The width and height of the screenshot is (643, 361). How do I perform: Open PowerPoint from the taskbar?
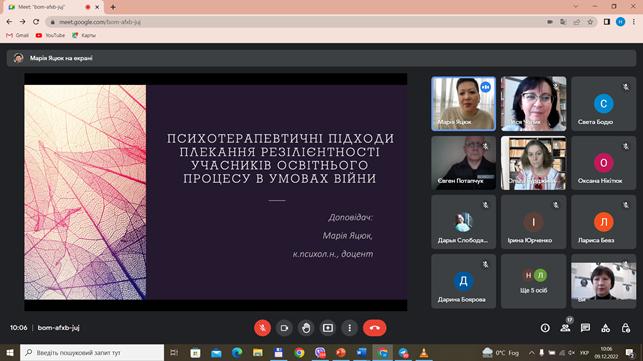tap(341, 352)
